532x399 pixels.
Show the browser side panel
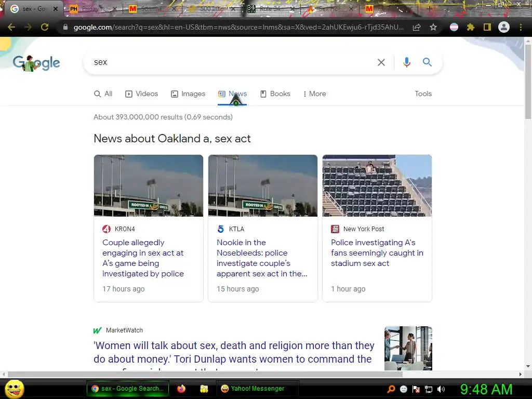tap(487, 27)
